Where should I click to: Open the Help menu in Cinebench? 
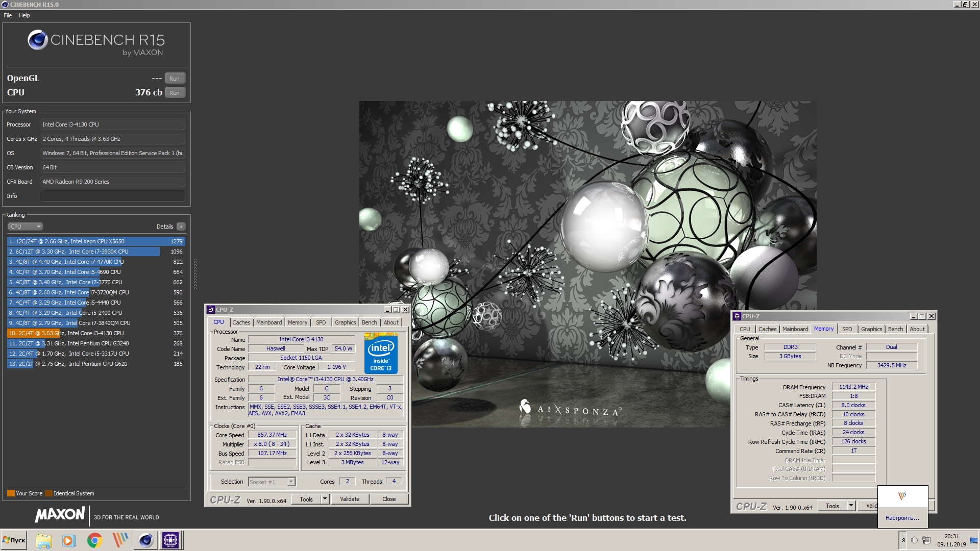pyautogui.click(x=24, y=15)
